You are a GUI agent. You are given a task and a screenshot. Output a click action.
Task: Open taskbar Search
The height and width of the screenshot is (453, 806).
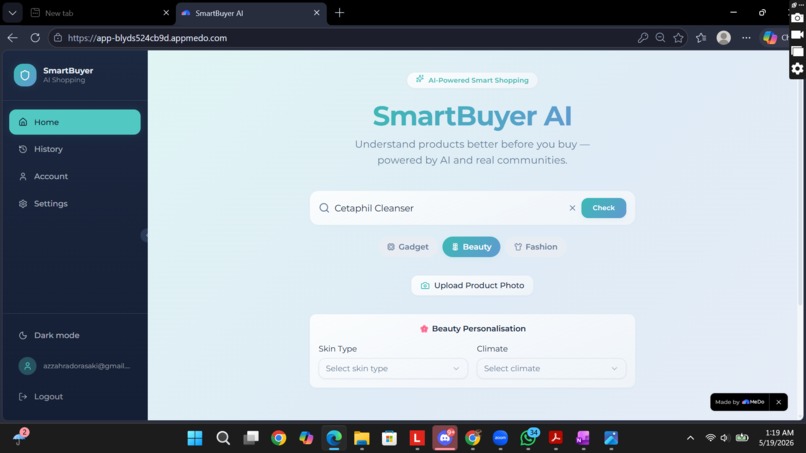(x=223, y=438)
